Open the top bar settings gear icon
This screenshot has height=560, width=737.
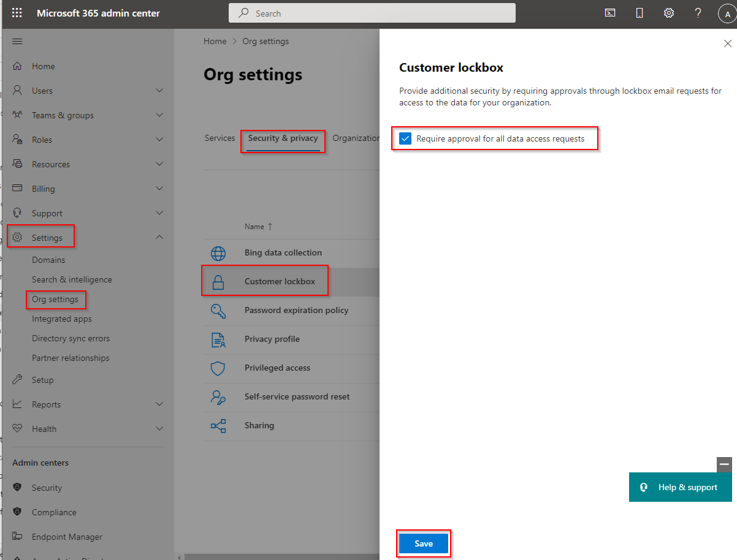[x=668, y=12]
